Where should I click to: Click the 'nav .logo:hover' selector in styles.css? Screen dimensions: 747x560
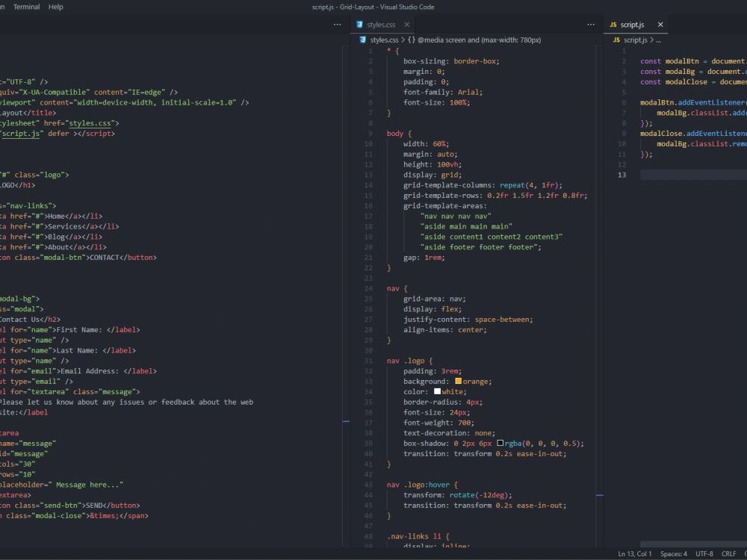418,485
